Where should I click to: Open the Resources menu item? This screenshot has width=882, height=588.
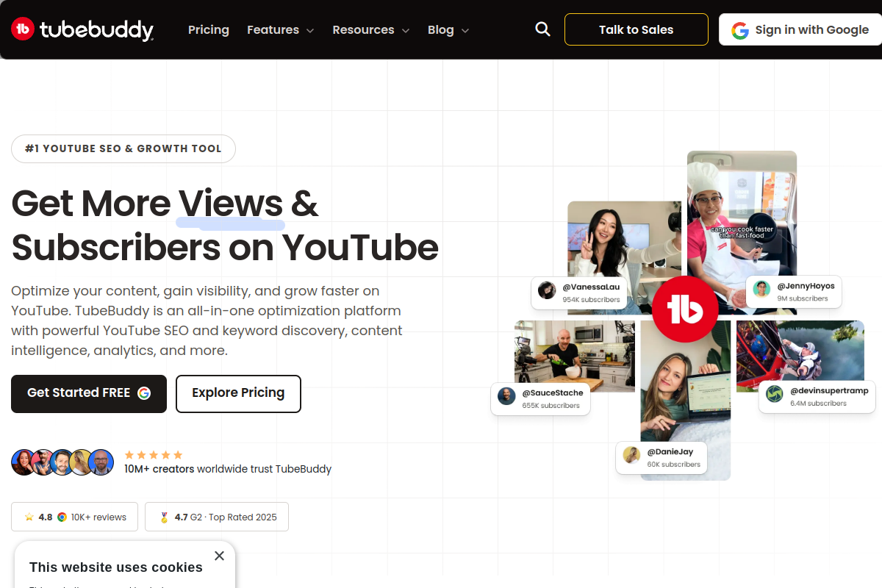[363, 29]
